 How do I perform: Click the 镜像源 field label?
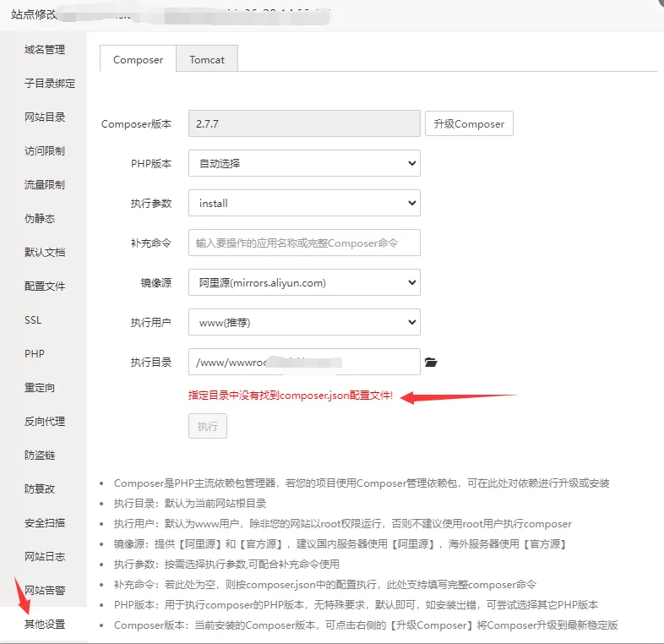pyautogui.click(x=156, y=282)
